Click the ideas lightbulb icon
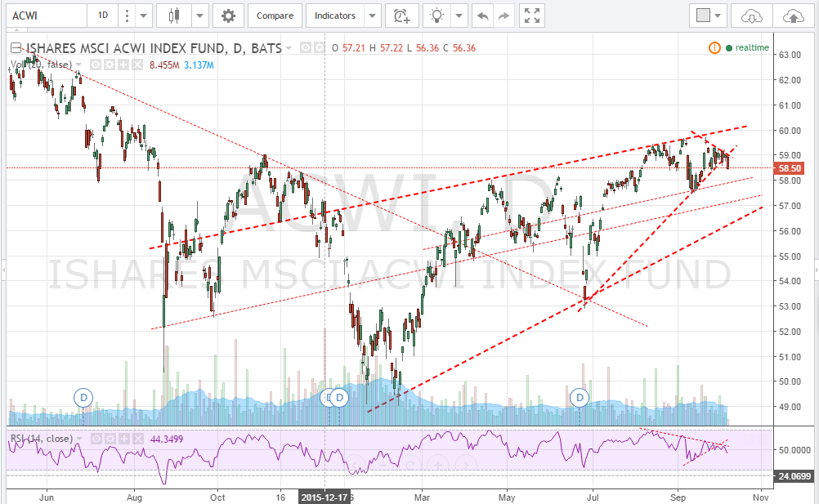The height and width of the screenshot is (504, 819). [436, 16]
